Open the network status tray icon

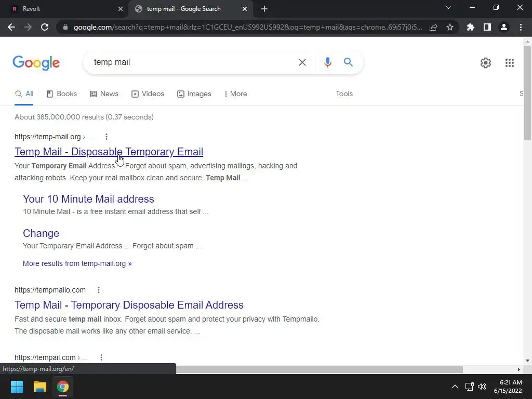[x=469, y=387]
